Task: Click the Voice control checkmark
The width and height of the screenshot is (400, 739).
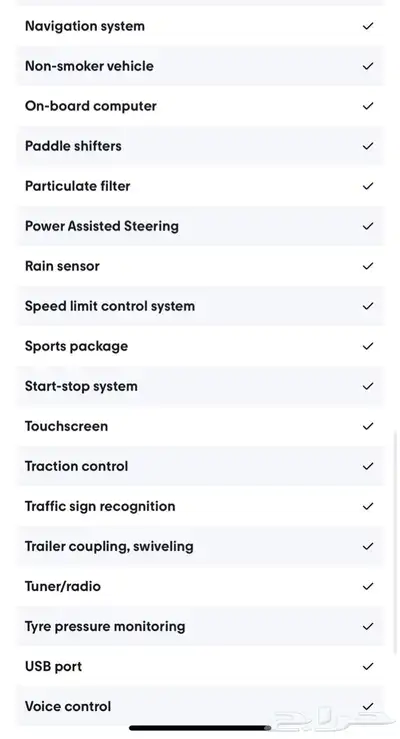Action: 368,706
